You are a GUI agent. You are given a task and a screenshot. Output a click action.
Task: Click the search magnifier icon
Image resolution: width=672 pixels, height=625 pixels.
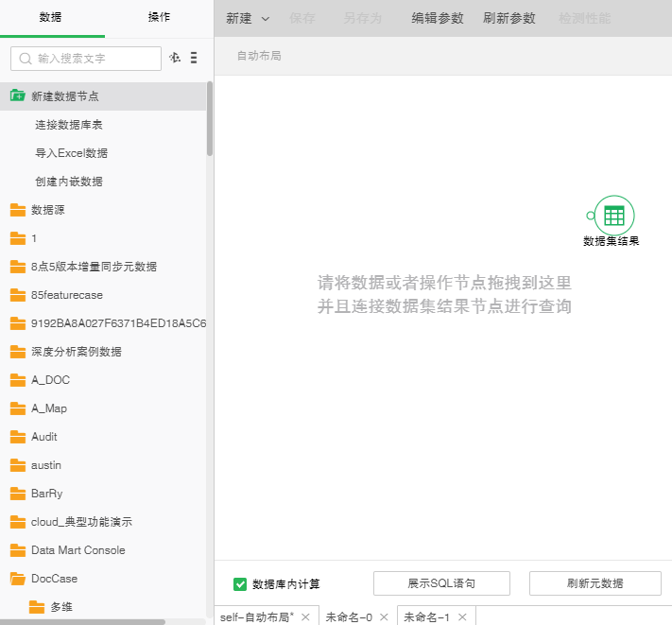(26, 59)
